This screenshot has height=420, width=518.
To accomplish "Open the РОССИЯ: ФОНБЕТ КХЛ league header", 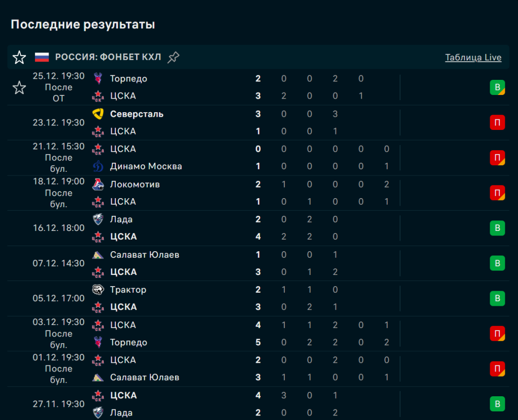I will click(x=108, y=58).
